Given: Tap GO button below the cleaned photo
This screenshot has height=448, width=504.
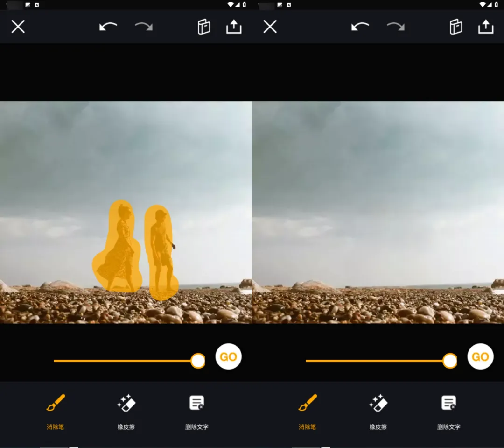Looking at the screenshot, I should [480, 356].
